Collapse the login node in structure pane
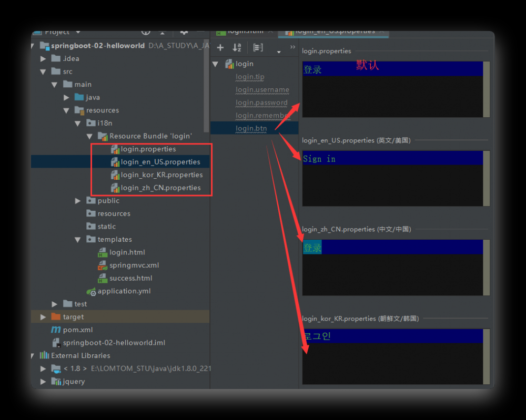 click(x=215, y=64)
